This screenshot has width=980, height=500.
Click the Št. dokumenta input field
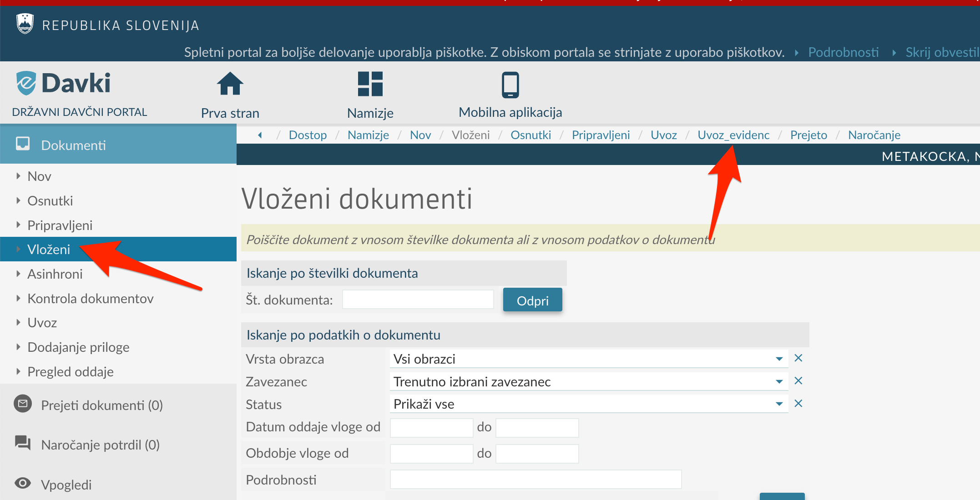point(418,300)
